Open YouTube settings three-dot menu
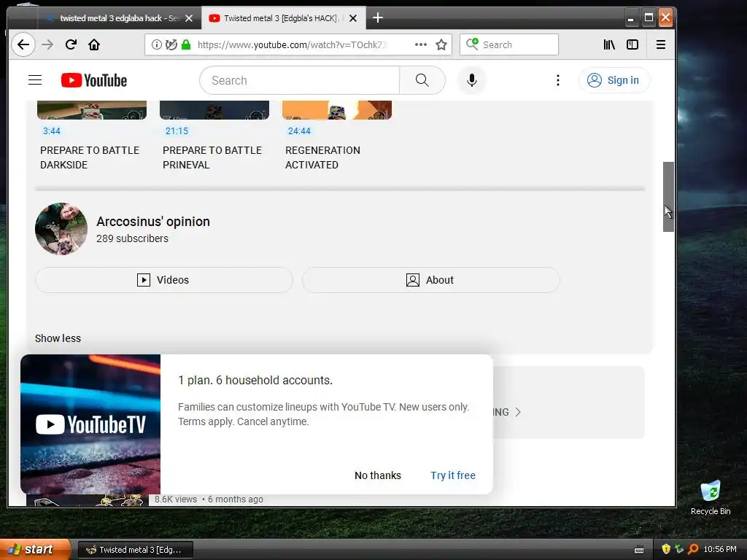The image size is (747, 560). 558,80
